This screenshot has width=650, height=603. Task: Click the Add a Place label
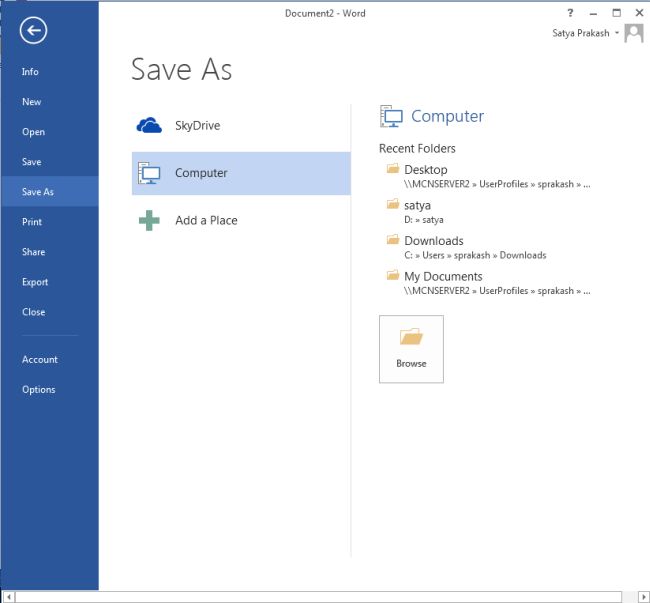click(206, 220)
